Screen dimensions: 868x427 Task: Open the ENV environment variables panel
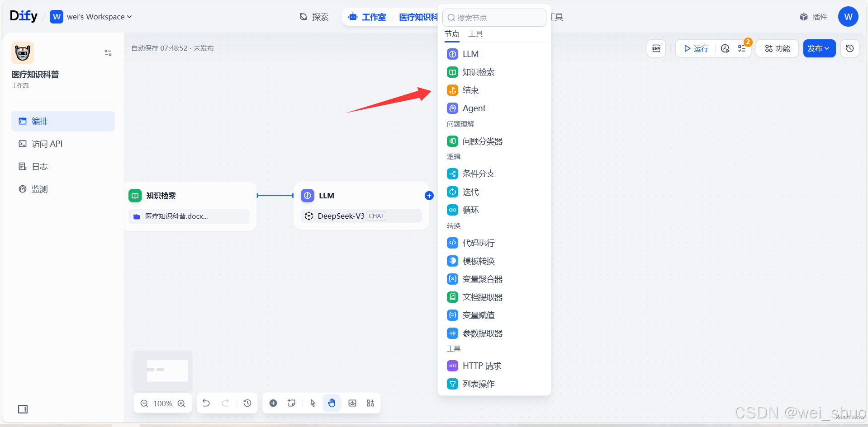point(656,48)
